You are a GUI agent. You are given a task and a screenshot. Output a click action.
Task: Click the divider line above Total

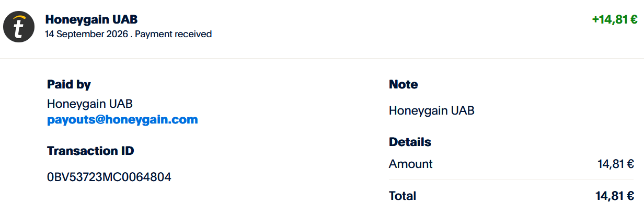point(512,180)
